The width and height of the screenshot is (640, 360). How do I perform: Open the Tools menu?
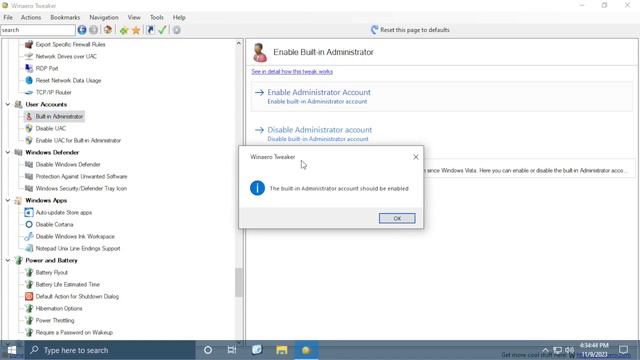pyautogui.click(x=156, y=18)
